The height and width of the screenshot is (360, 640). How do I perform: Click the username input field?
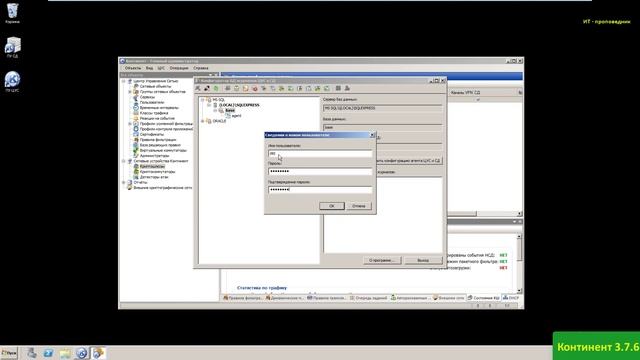pyautogui.click(x=320, y=153)
